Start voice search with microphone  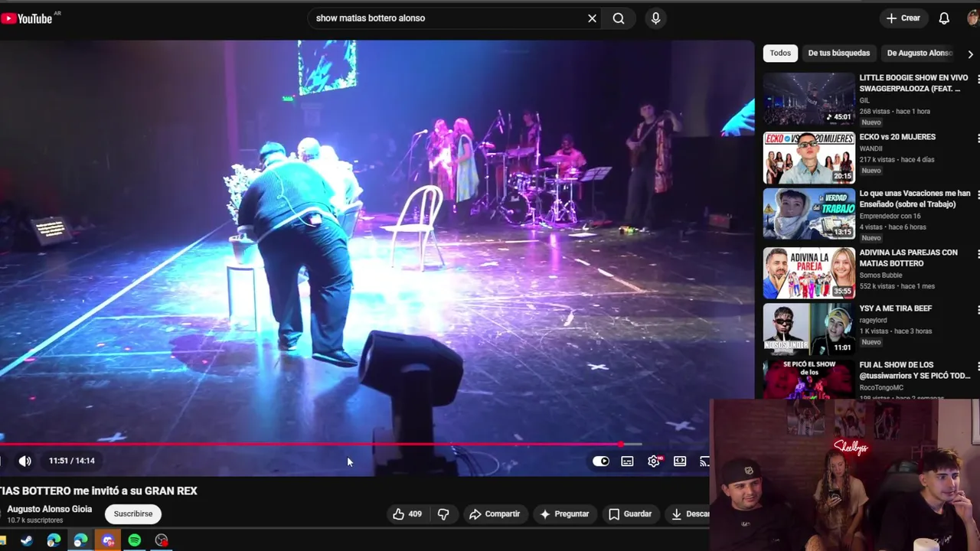(655, 18)
